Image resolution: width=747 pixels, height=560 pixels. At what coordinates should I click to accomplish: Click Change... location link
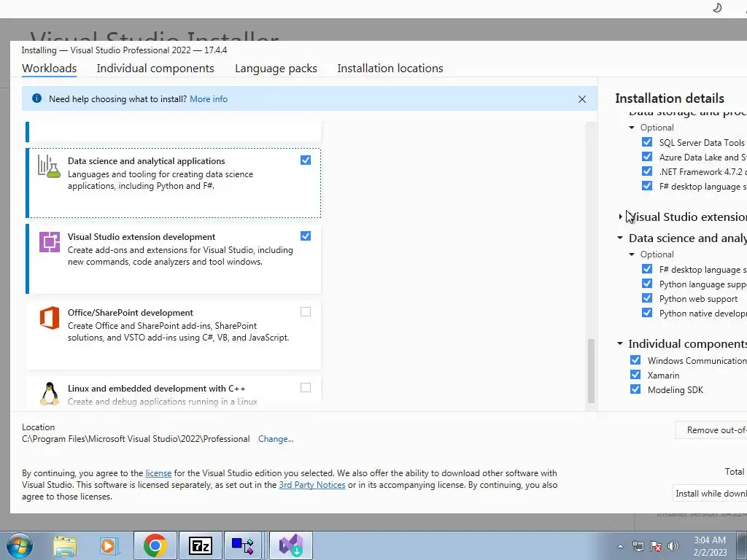(x=276, y=439)
